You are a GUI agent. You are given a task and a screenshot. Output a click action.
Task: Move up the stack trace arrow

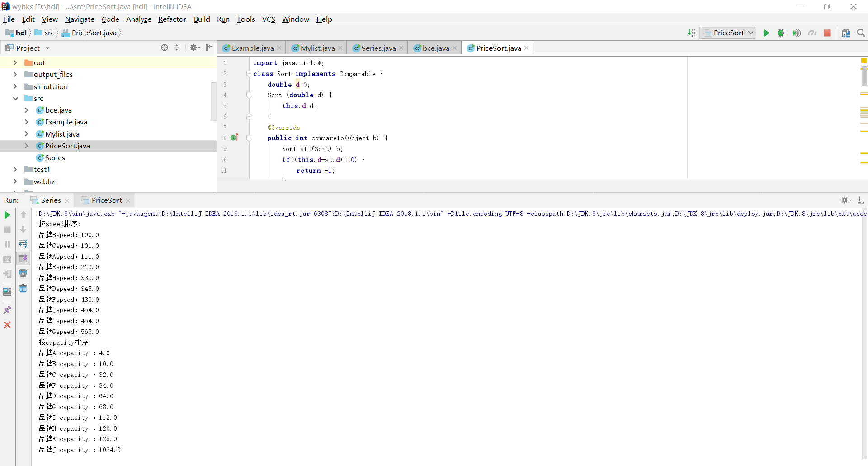[23, 215]
